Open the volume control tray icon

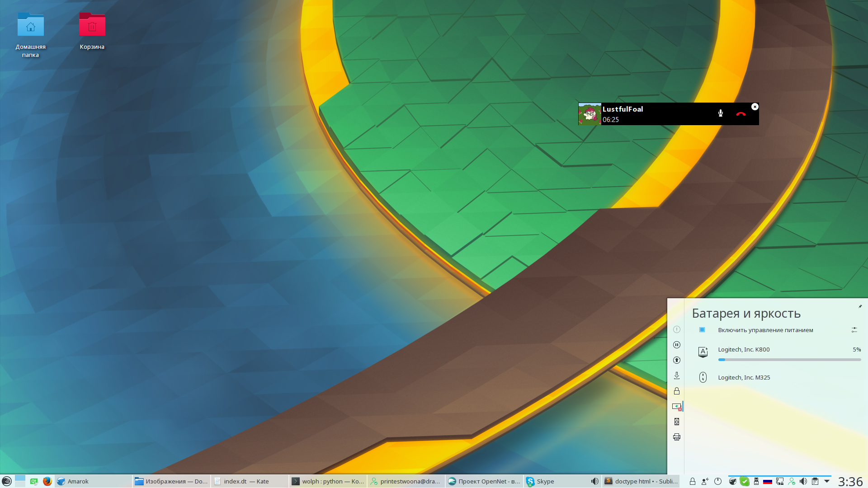[x=803, y=482]
